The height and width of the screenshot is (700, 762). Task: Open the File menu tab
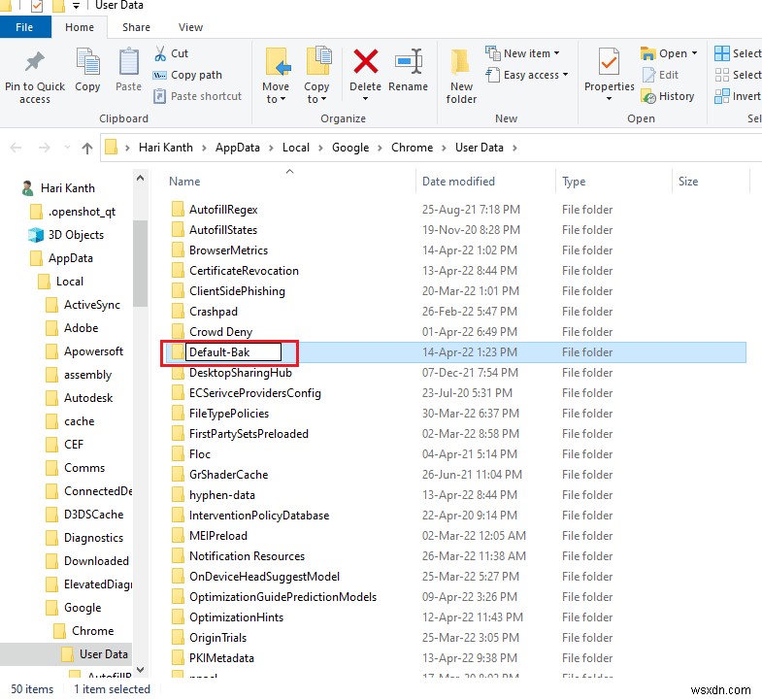point(25,27)
